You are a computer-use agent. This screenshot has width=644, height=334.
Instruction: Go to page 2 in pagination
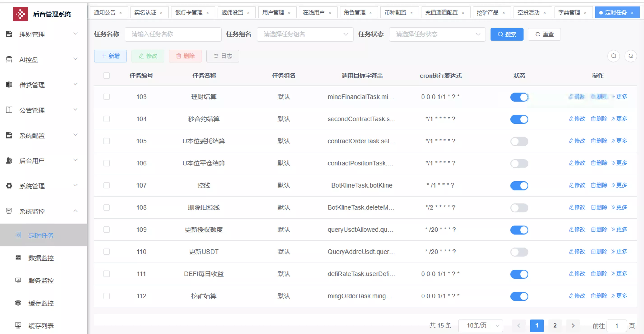point(555,325)
